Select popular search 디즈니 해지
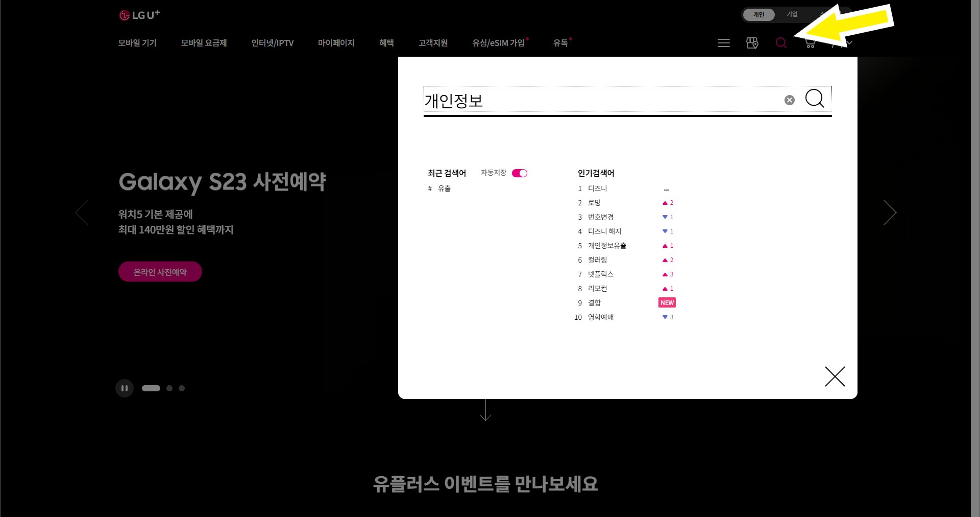The width and height of the screenshot is (980, 517). pyautogui.click(x=604, y=231)
